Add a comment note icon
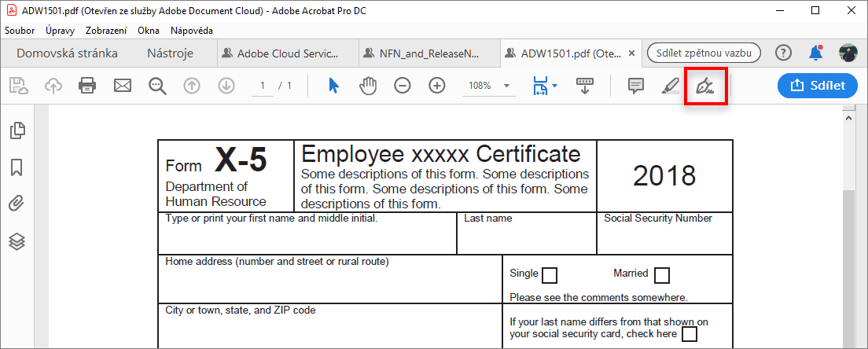 pyautogui.click(x=636, y=86)
